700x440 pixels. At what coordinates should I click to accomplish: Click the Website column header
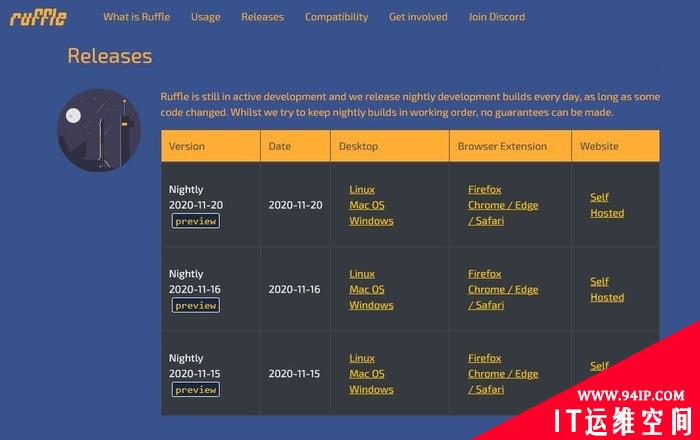coord(616,146)
